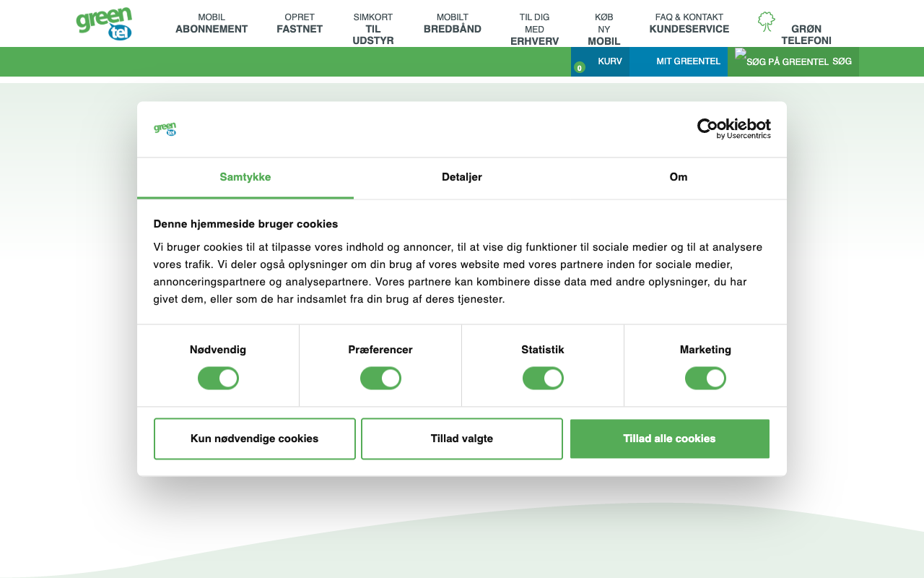
Task: Turn off the Statistik toggle
Action: (543, 378)
